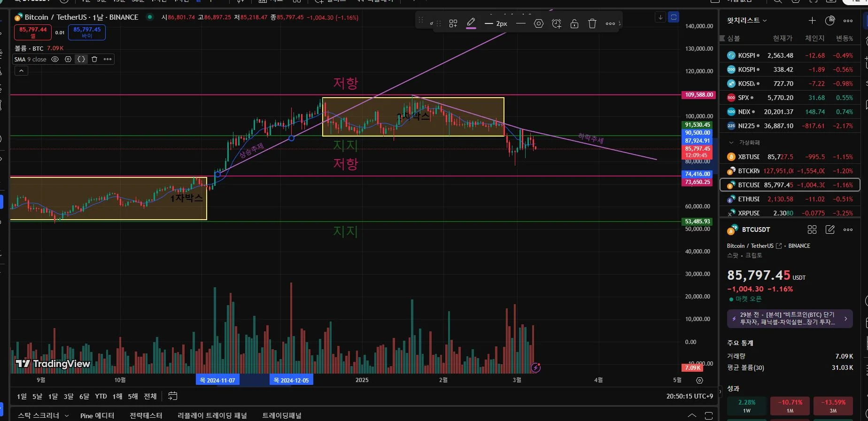Open the watchlist name dropdown
Viewport: 868px width, 421px height.
(747, 21)
